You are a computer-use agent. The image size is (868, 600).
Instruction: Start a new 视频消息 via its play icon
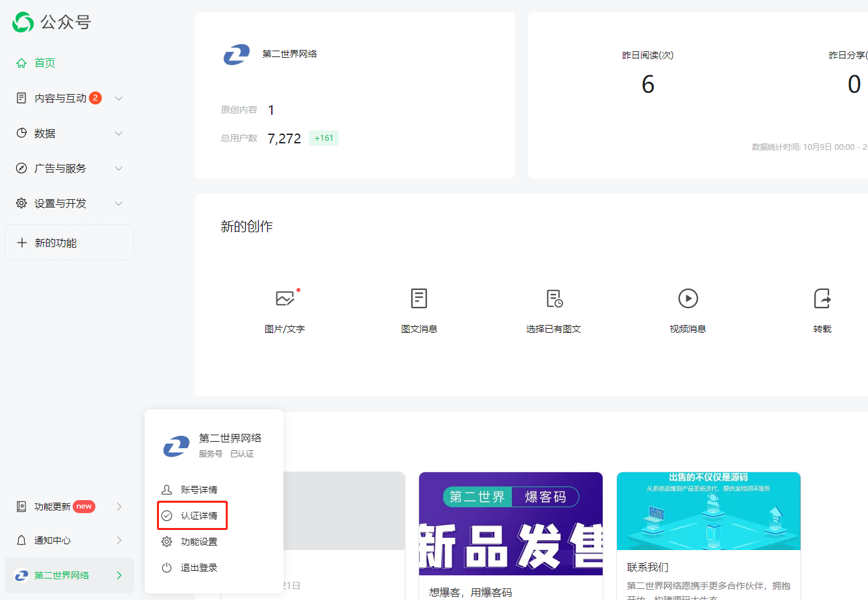point(688,298)
